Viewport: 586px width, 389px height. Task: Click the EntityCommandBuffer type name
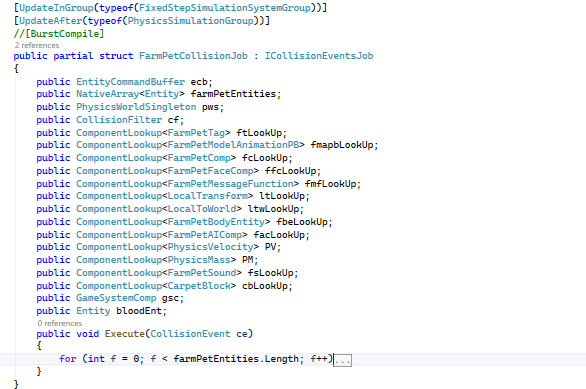pyautogui.click(x=130, y=82)
